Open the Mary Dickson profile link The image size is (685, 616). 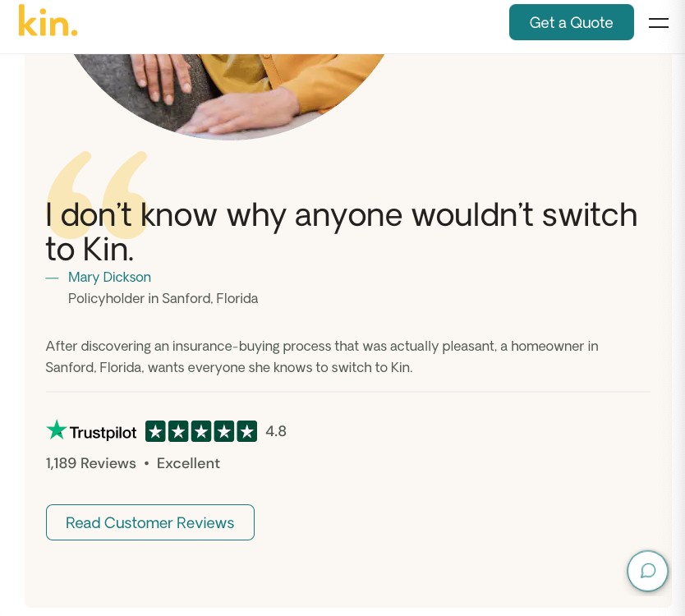pyautogui.click(x=109, y=277)
